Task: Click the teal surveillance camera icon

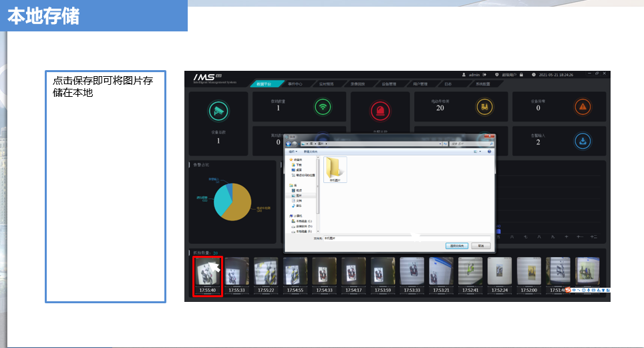Action: [218, 112]
